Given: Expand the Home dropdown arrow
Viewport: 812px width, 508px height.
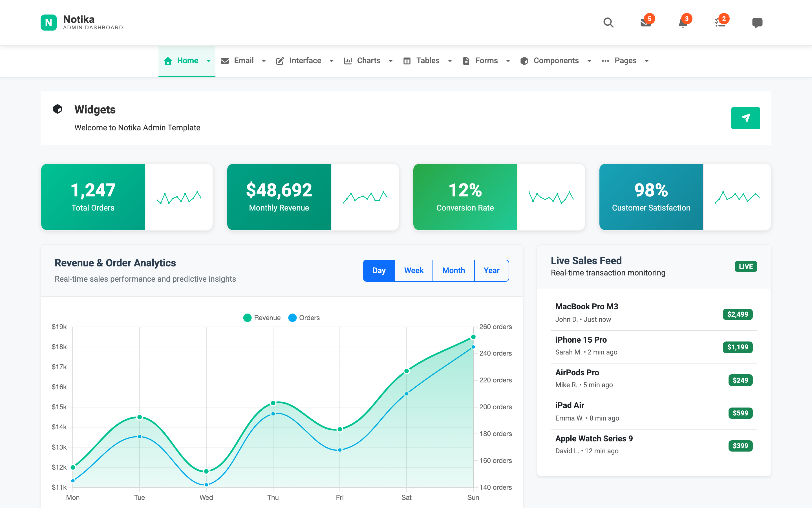Looking at the screenshot, I should (x=208, y=61).
